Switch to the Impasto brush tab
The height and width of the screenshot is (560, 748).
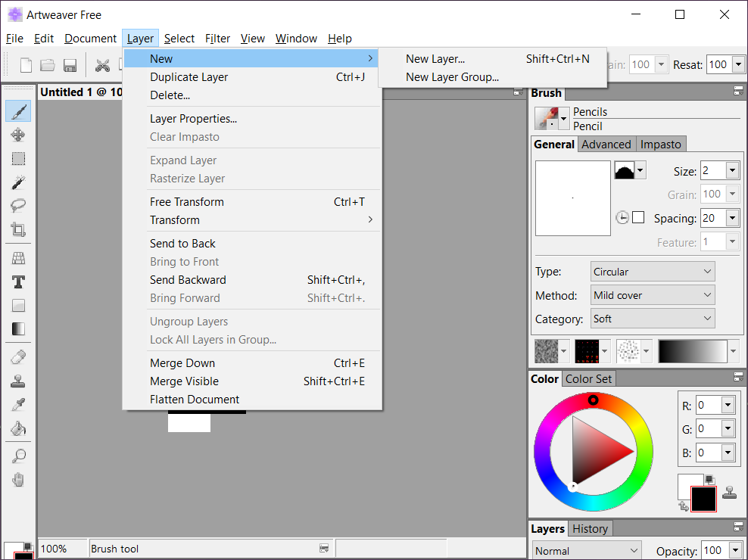click(661, 144)
